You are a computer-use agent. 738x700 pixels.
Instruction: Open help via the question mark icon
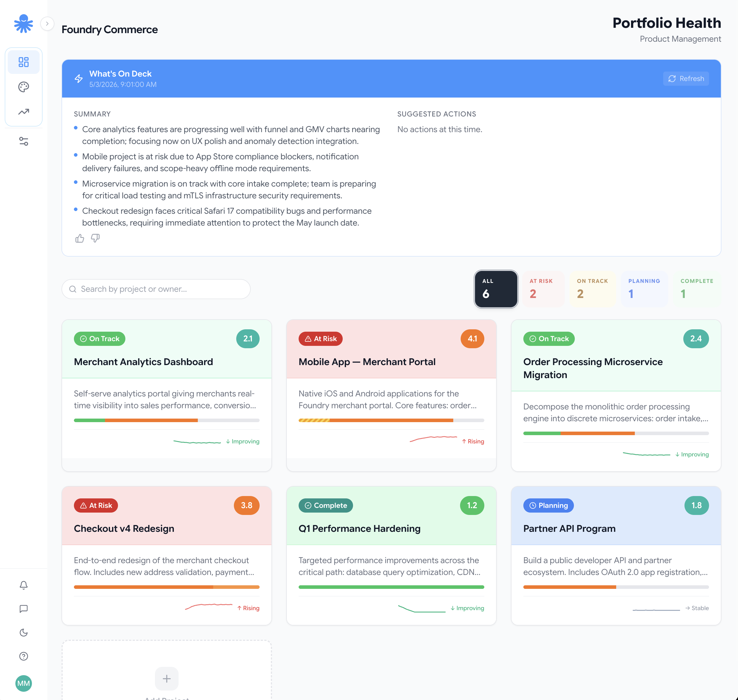(x=24, y=656)
